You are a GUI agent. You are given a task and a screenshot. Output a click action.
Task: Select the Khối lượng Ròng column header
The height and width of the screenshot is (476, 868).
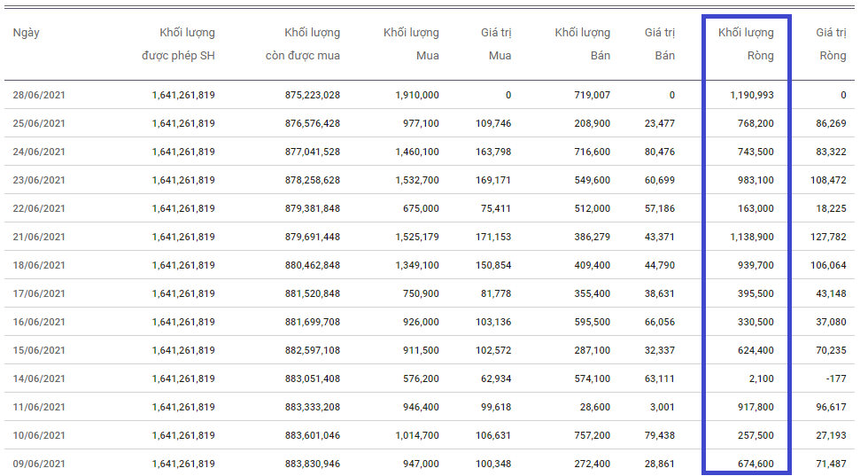click(x=746, y=44)
